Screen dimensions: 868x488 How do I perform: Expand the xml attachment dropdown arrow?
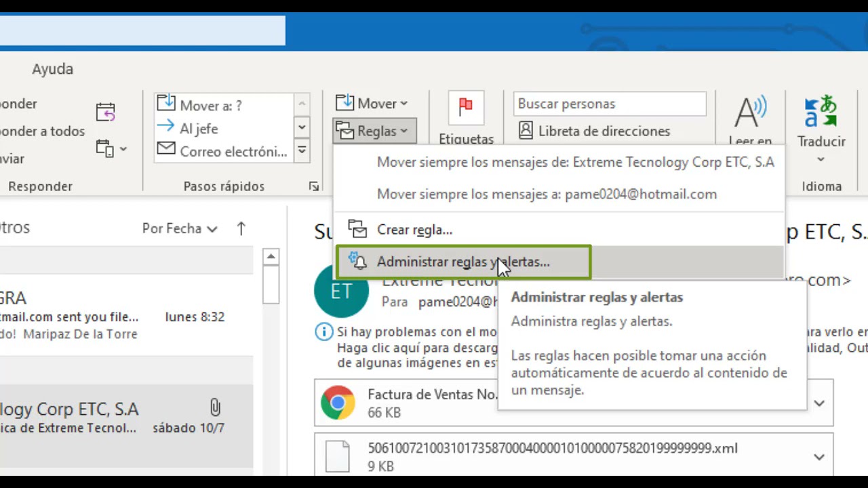pos(819,457)
